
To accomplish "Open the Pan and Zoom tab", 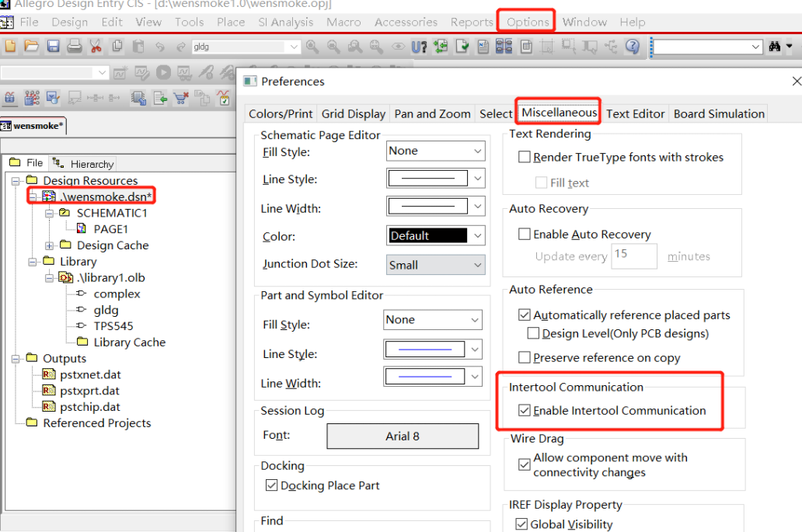I will tap(432, 113).
